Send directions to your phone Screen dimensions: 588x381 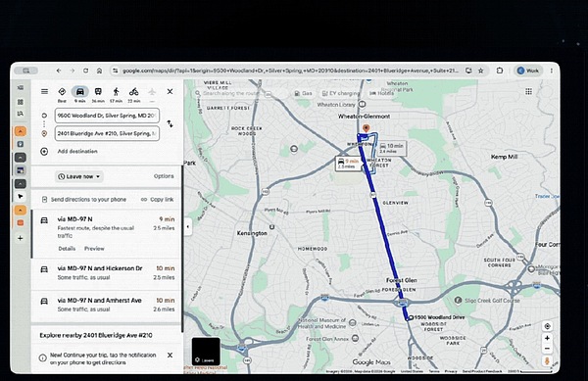(84, 199)
